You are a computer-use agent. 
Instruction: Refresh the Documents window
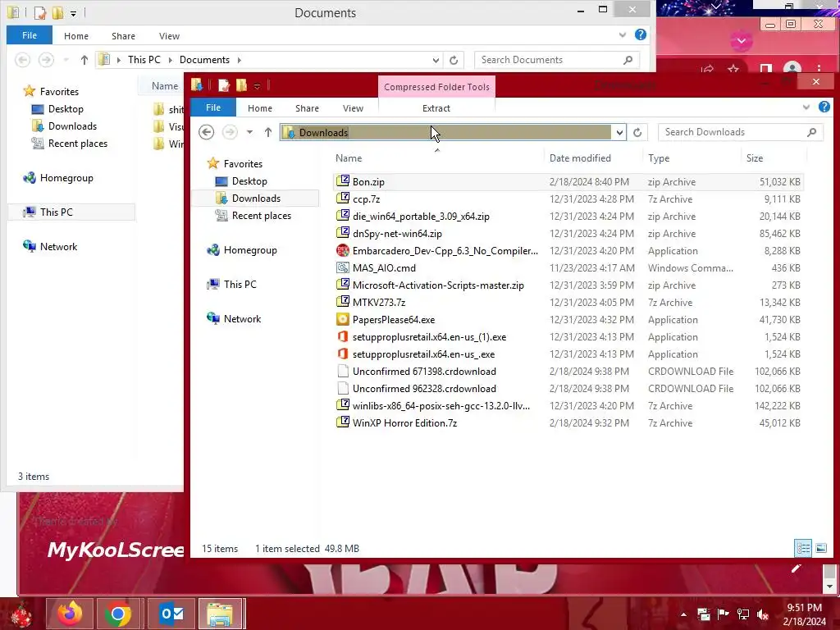click(453, 60)
